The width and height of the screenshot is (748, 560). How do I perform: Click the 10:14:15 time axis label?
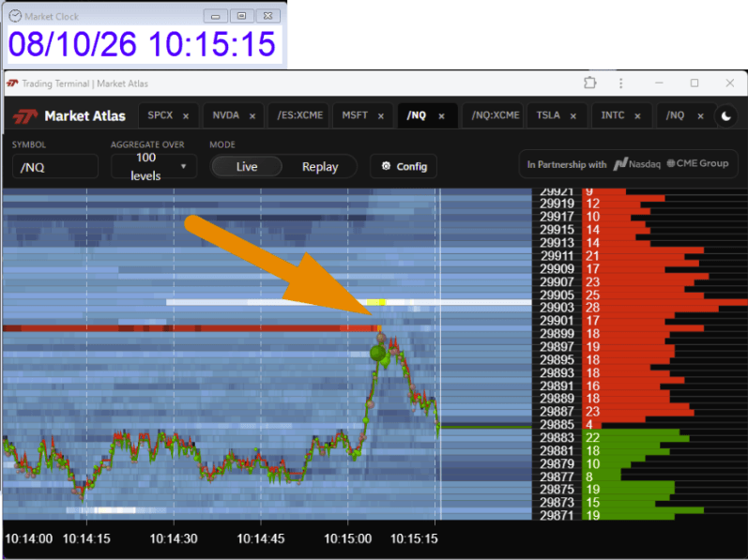[86, 538]
